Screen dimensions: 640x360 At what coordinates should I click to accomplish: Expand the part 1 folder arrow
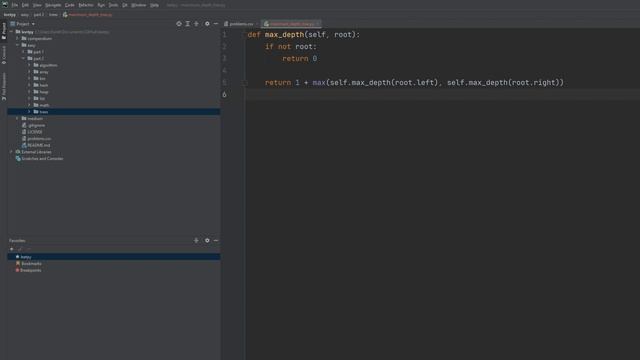pyautogui.click(x=23, y=52)
